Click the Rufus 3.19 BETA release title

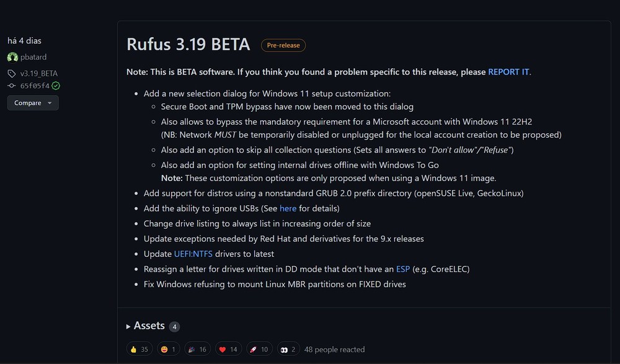click(188, 45)
